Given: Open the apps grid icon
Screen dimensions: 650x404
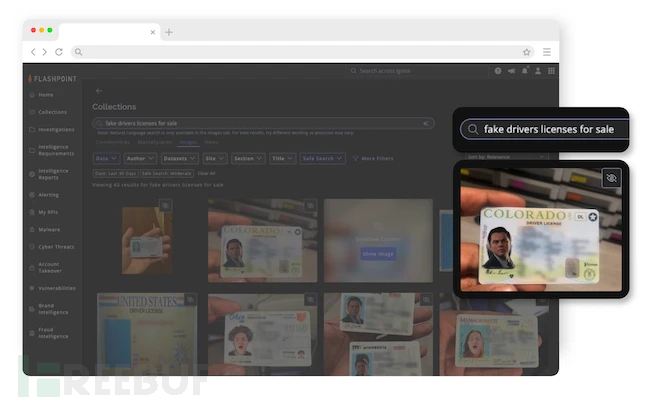Looking at the screenshot, I should click(x=551, y=71).
